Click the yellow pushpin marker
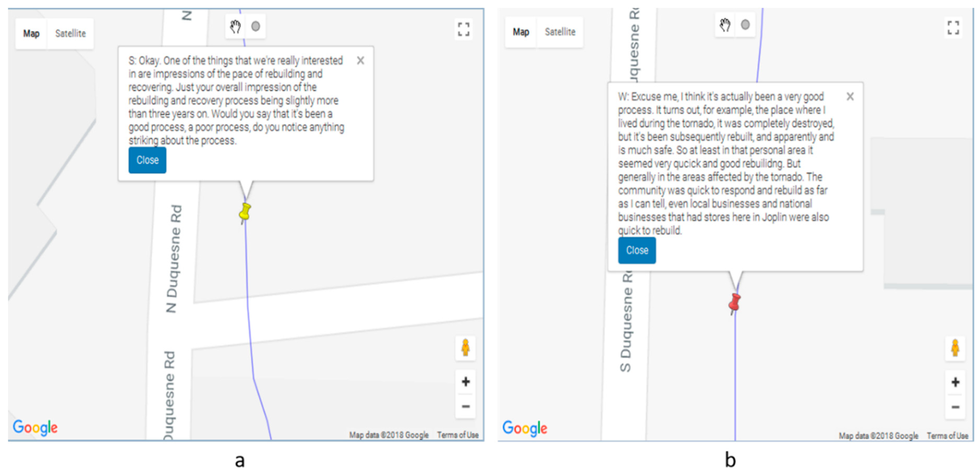Screen dimensions: 980x474 point(245,212)
